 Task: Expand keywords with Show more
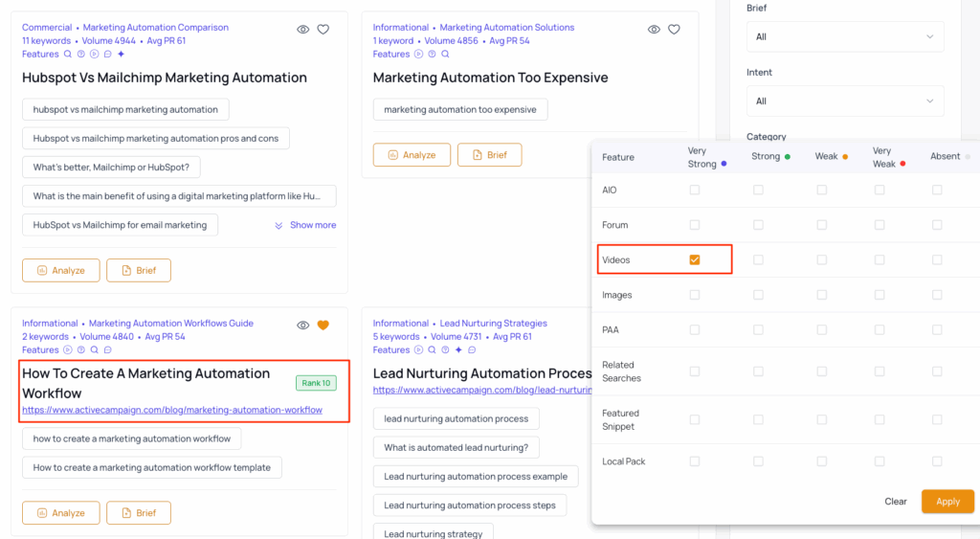coord(305,225)
